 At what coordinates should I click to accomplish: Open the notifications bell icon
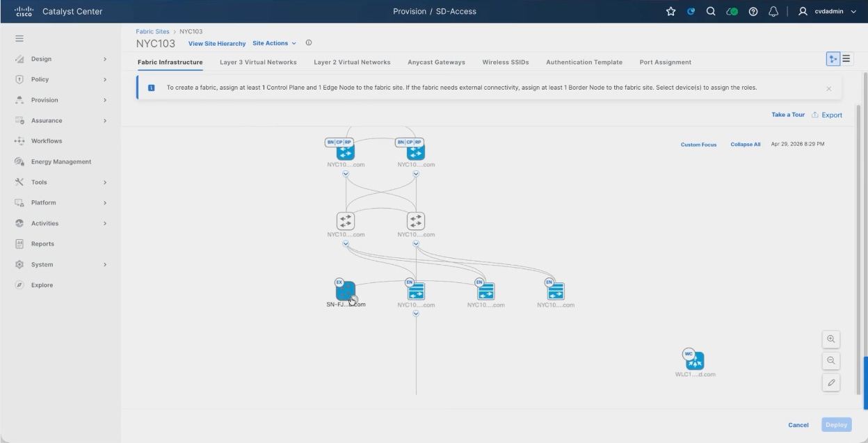(773, 11)
